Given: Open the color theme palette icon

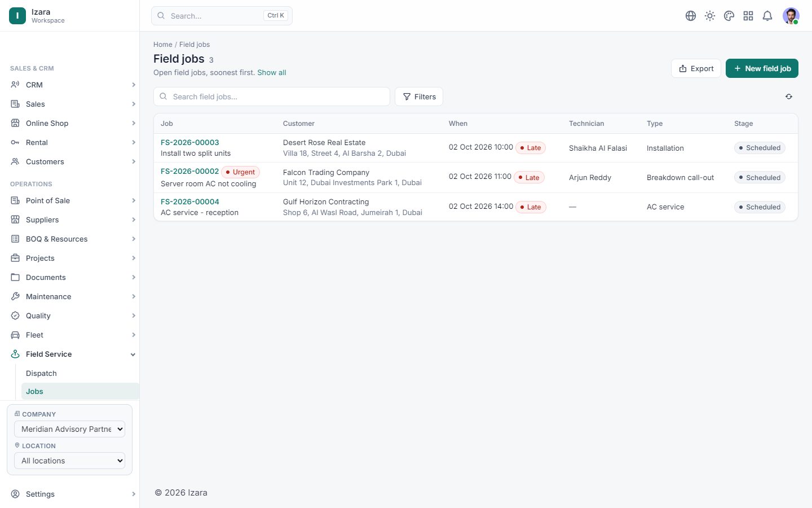Looking at the screenshot, I should point(729,16).
